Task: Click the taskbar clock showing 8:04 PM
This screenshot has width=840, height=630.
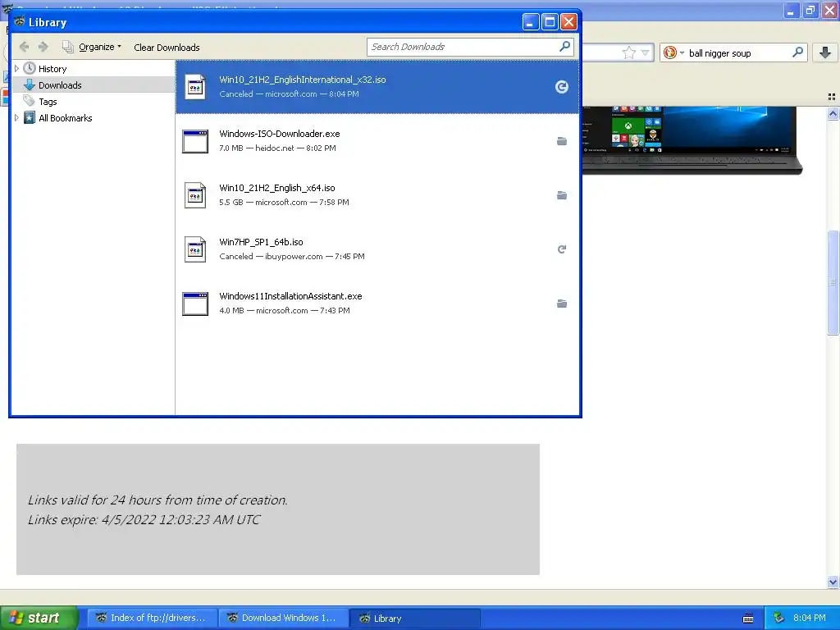Action: point(809,618)
